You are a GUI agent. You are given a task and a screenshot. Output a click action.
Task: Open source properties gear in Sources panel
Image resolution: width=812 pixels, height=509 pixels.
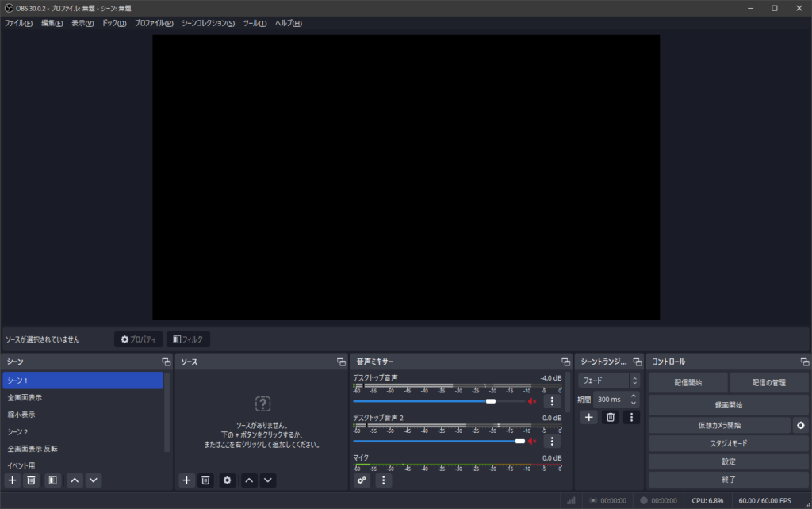pyautogui.click(x=228, y=480)
